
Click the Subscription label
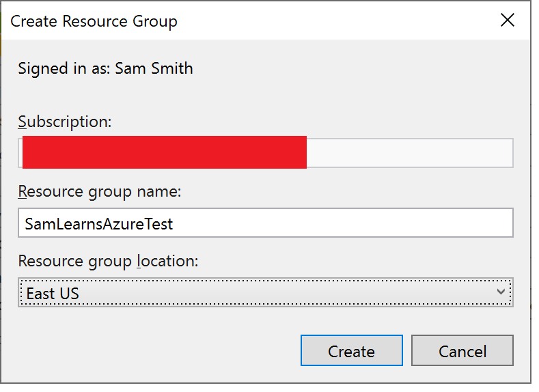pos(65,122)
